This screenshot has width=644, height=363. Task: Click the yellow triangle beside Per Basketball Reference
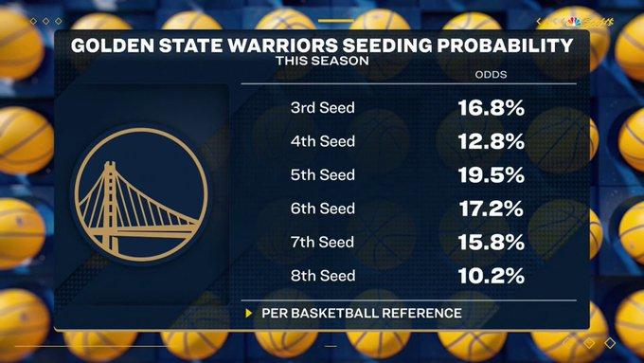pos(248,314)
